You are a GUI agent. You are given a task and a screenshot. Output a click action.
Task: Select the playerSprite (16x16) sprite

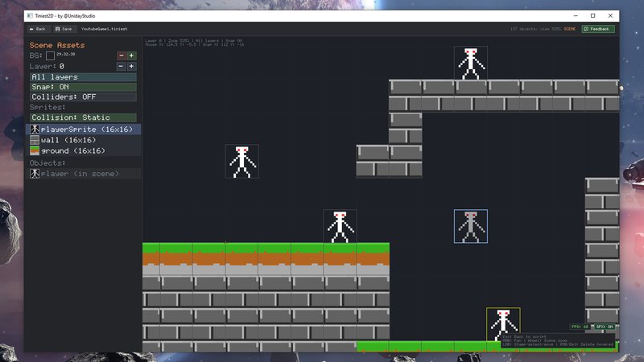pos(84,130)
